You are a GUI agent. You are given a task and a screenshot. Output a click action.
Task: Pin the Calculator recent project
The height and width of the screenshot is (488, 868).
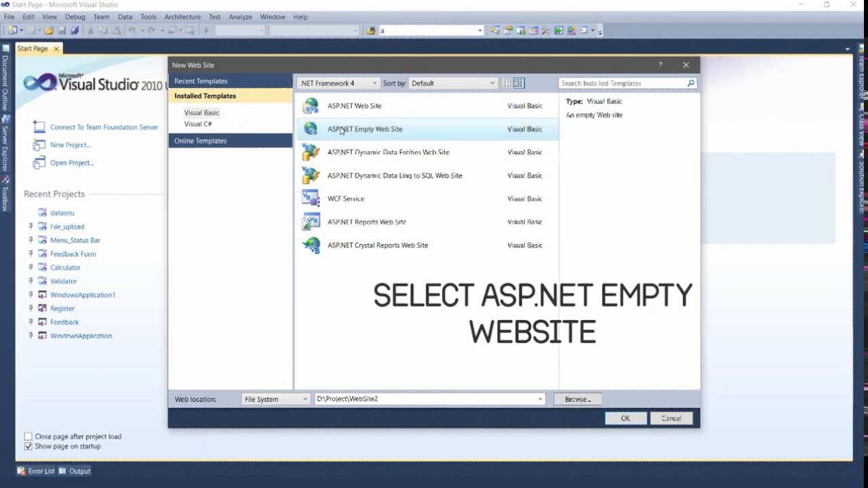pyautogui.click(x=31, y=267)
